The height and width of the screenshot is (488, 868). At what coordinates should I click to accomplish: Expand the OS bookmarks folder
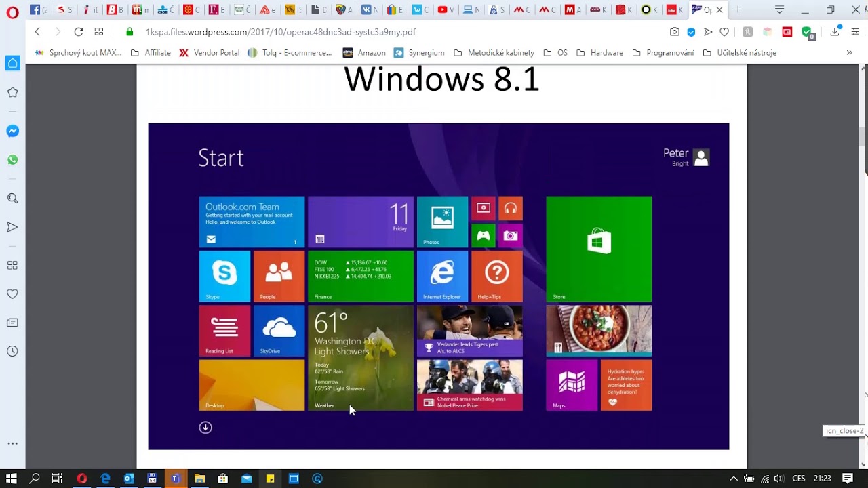tap(555, 52)
